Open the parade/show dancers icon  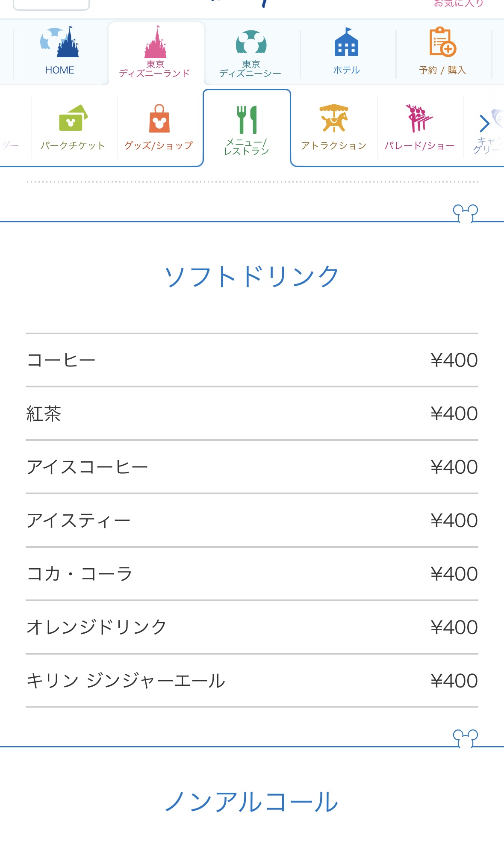[419, 118]
